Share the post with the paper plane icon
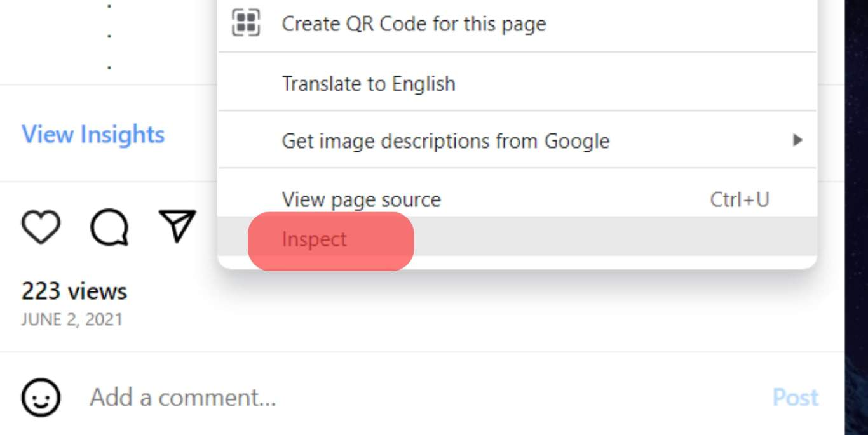Screen dimensions: 868x435 click(x=177, y=226)
